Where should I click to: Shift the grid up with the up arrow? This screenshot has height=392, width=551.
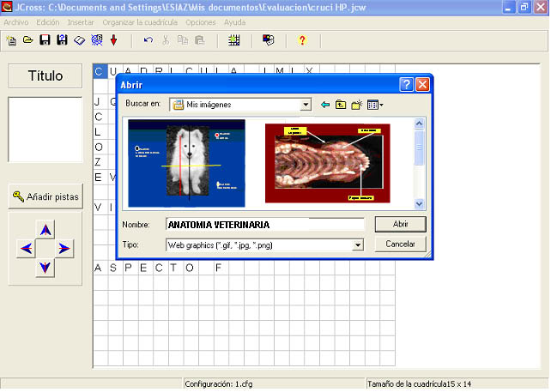coord(45,230)
